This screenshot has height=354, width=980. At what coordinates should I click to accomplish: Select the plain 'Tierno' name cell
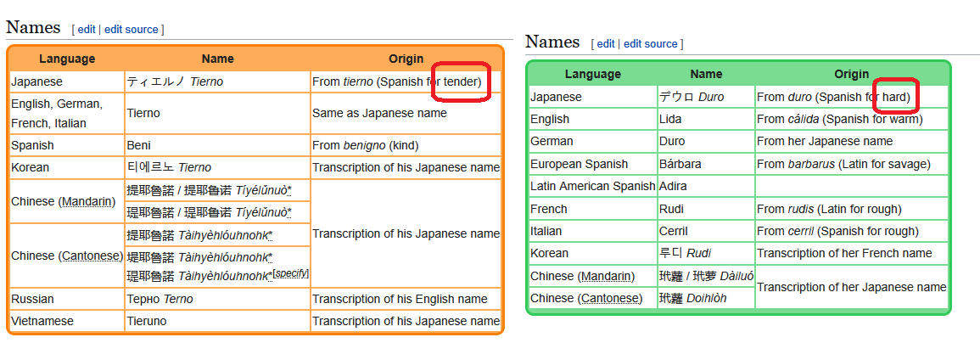pos(217,113)
